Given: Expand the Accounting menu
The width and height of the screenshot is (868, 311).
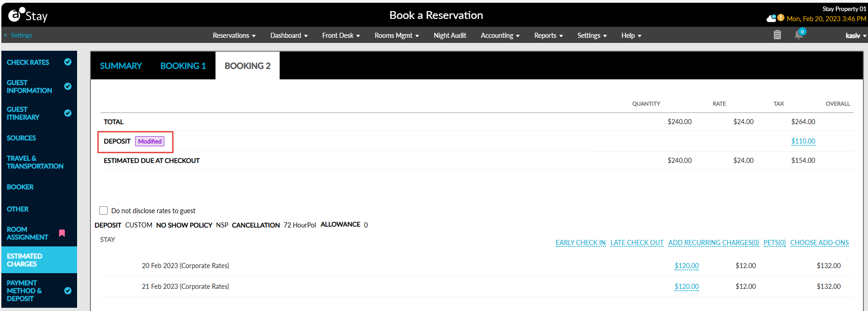Looking at the screenshot, I should (x=500, y=36).
